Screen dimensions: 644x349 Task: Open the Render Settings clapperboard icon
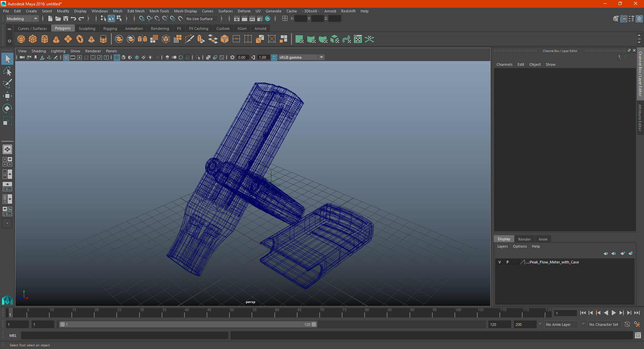click(260, 19)
